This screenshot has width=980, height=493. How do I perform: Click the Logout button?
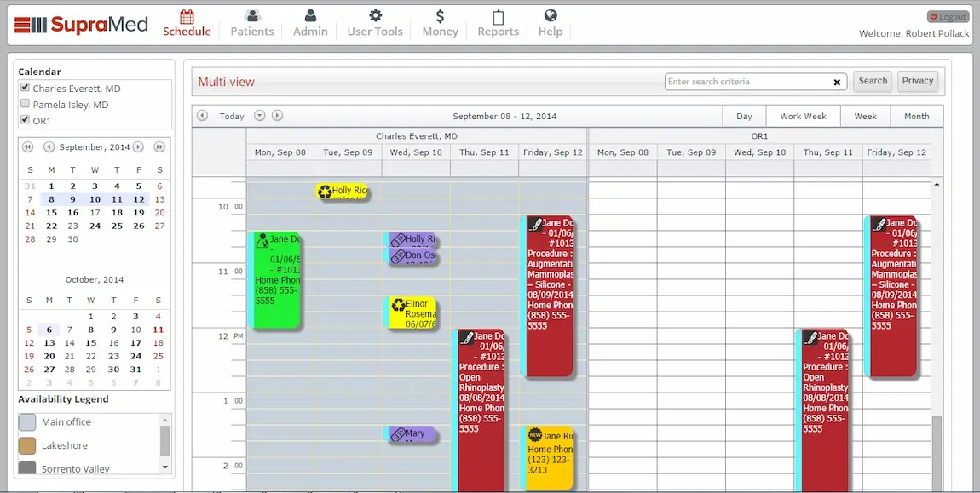coord(947,15)
